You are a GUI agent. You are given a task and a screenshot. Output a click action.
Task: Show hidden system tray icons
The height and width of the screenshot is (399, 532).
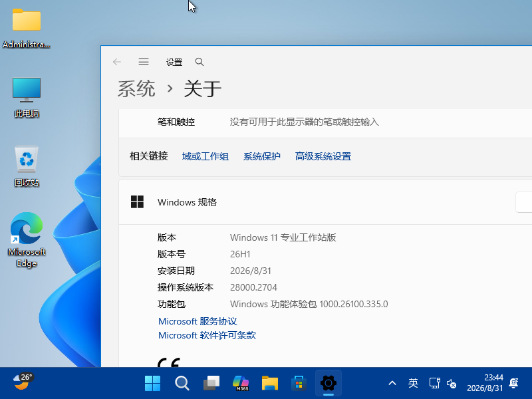click(x=392, y=384)
